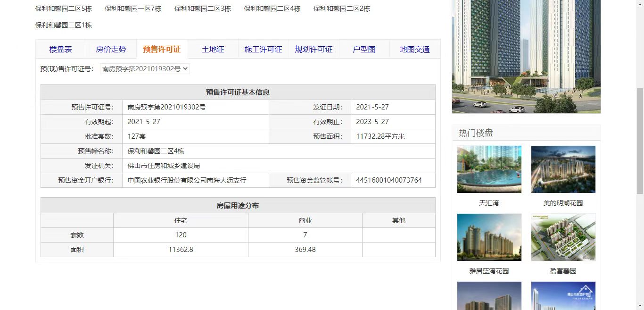
Task: Open the 土地证 tab
Action: click(x=213, y=49)
